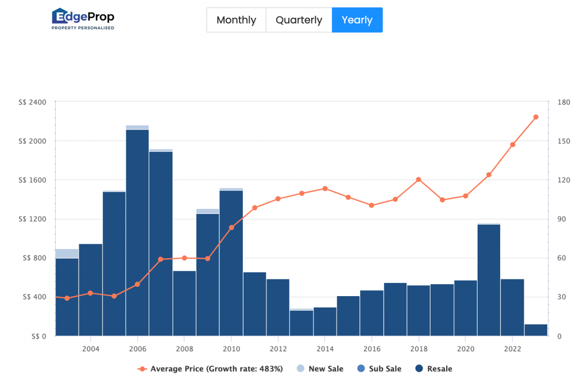Click the Resale dark-blue legend dot
Image resolution: width=588 pixels, height=392 pixels.
417,369
